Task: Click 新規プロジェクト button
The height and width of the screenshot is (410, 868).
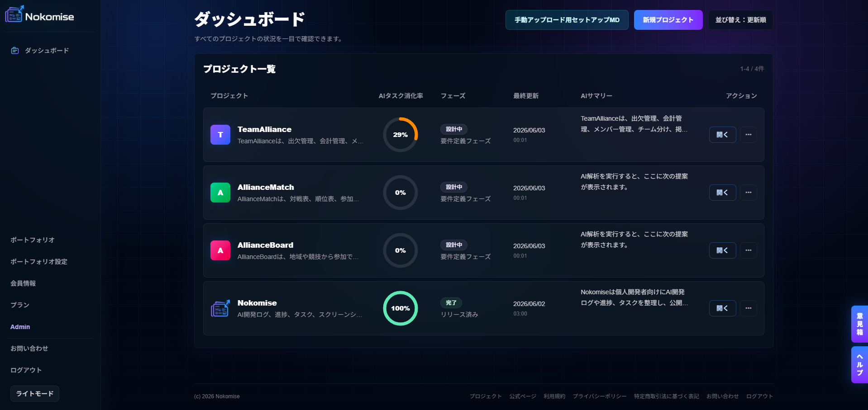Action: tap(668, 20)
